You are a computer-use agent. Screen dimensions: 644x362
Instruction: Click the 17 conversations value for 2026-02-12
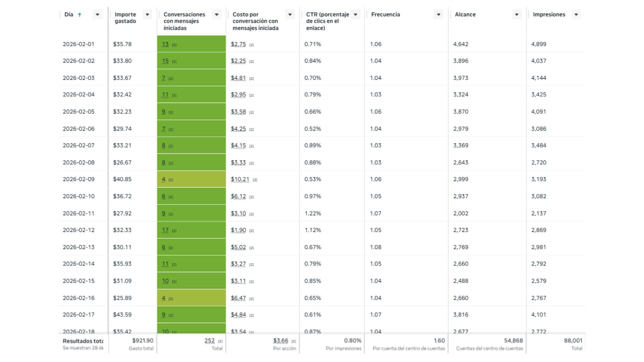(x=165, y=230)
